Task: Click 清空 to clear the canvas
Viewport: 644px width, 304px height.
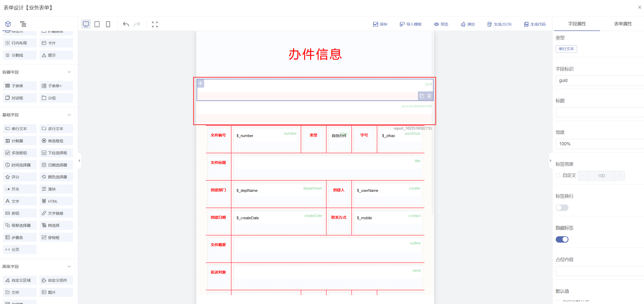Action: [x=468, y=24]
